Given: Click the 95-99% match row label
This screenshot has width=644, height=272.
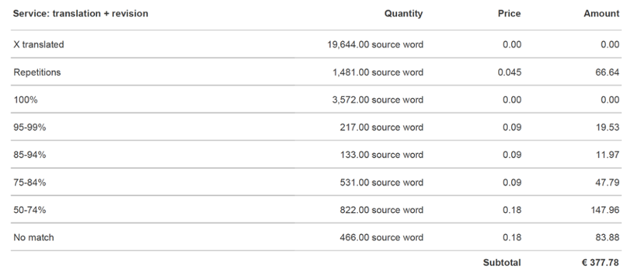Looking at the screenshot, I should tap(30, 127).
